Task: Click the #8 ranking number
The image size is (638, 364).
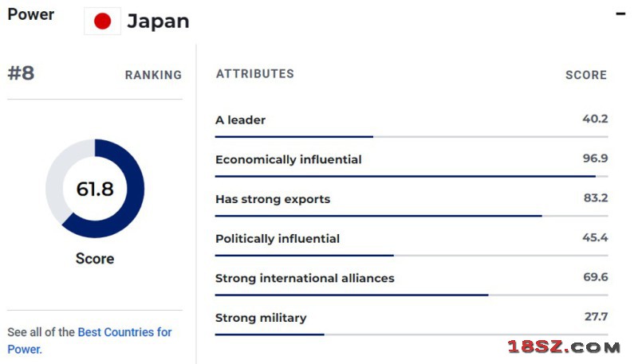Action: click(22, 73)
